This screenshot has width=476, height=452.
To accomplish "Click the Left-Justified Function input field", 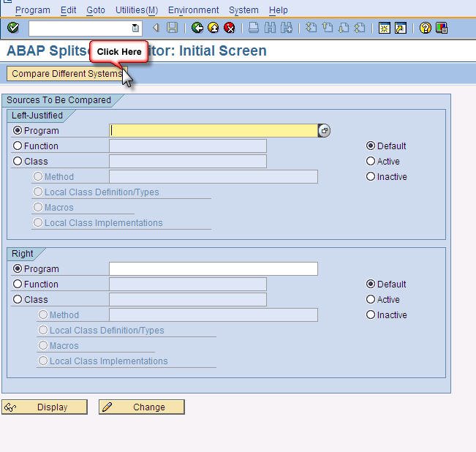I will [x=188, y=146].
